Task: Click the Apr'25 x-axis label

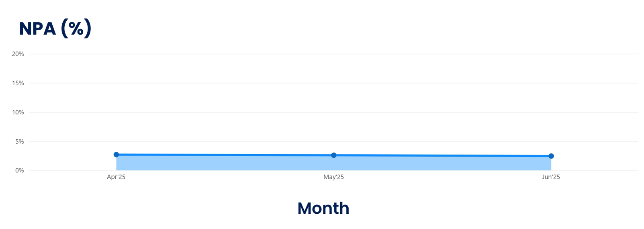Action: [116, 177]
